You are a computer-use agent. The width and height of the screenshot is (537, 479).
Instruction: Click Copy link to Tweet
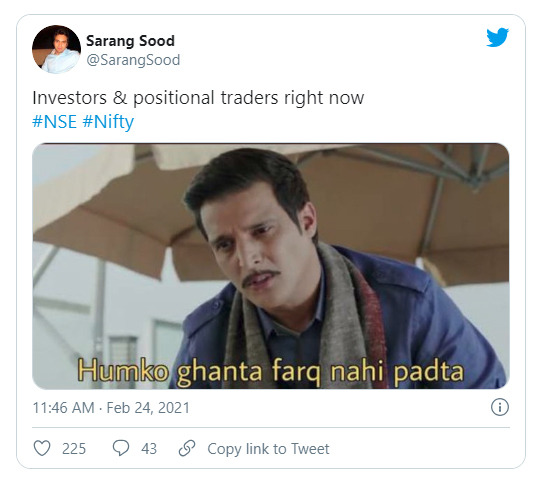coord(268,449)
